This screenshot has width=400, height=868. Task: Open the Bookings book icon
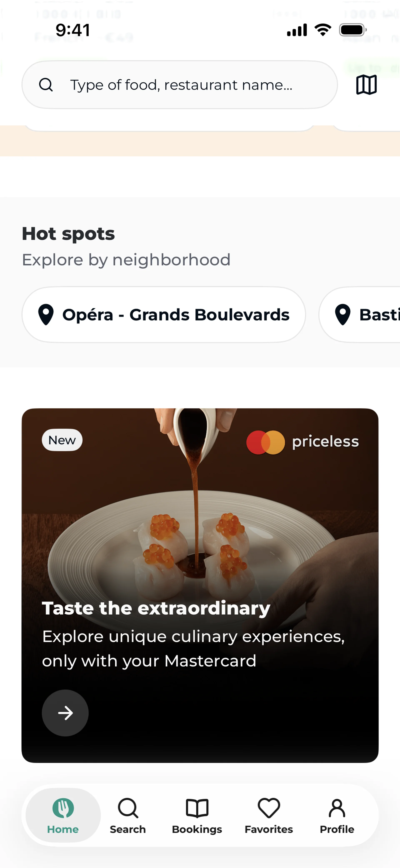click(x=197, y=808)
